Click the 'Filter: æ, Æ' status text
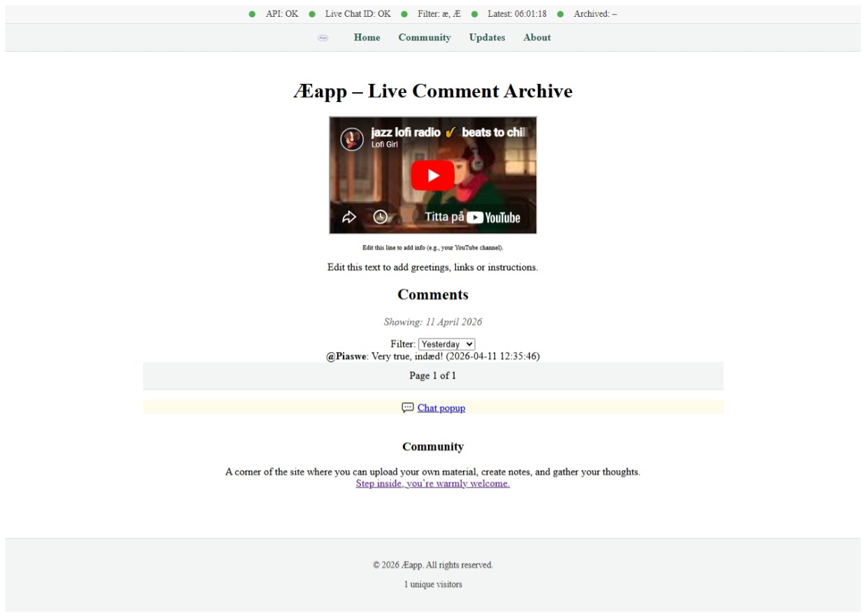This screenshot has height=616, width=866. pyautogui.click(x=439, y=14)
